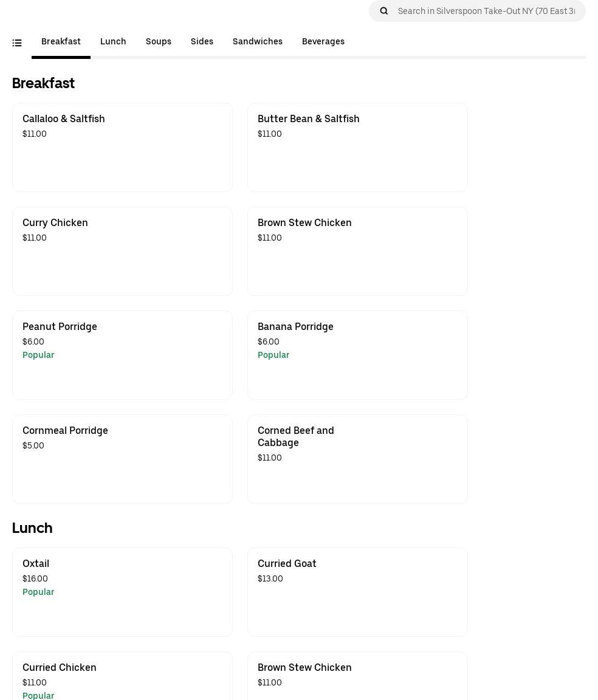Viewport: 598px width, 700px height.
Task: Click the search magnifier icon
Action: pos(384,11)
